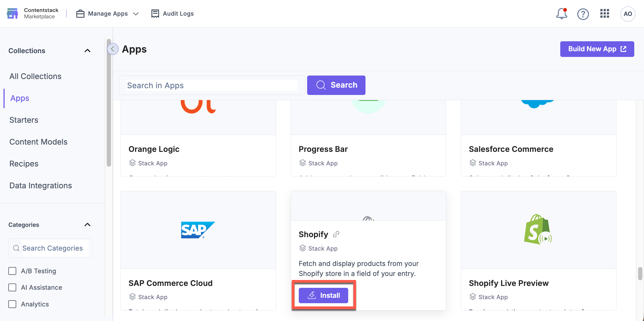Image resolution: width=644 pixels, height=321 pixels.
Task: Select Apps in the sidebar
Action: [20, 98]
